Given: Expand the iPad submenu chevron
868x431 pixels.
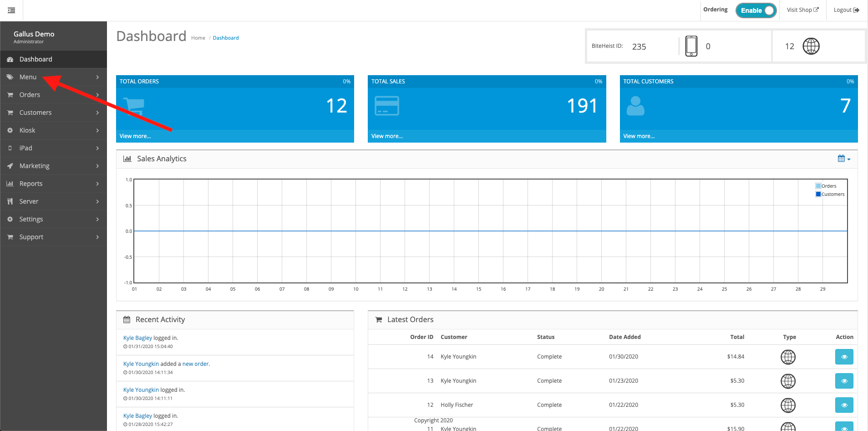Looking at the screenshot, I should [97, 149].
